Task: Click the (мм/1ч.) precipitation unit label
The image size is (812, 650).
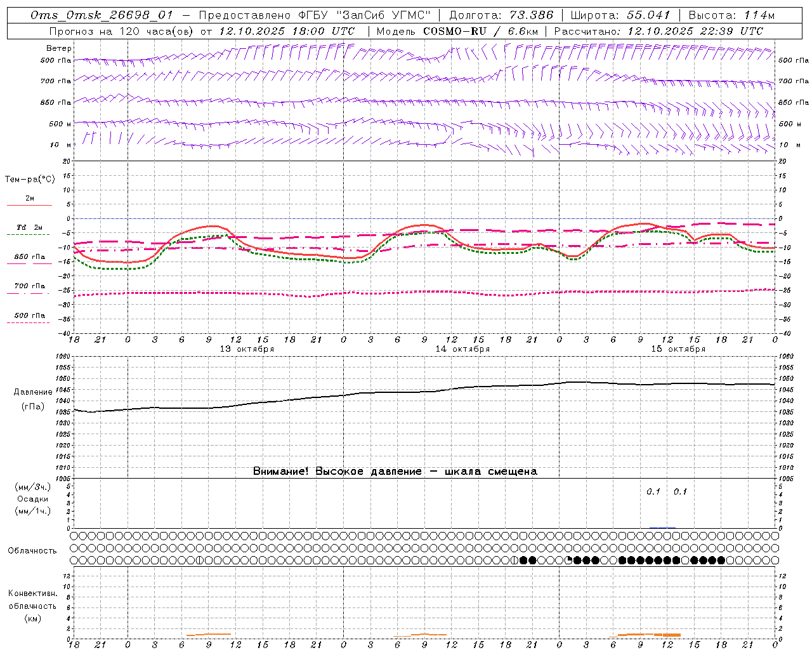Action: (x=33, y=511)
